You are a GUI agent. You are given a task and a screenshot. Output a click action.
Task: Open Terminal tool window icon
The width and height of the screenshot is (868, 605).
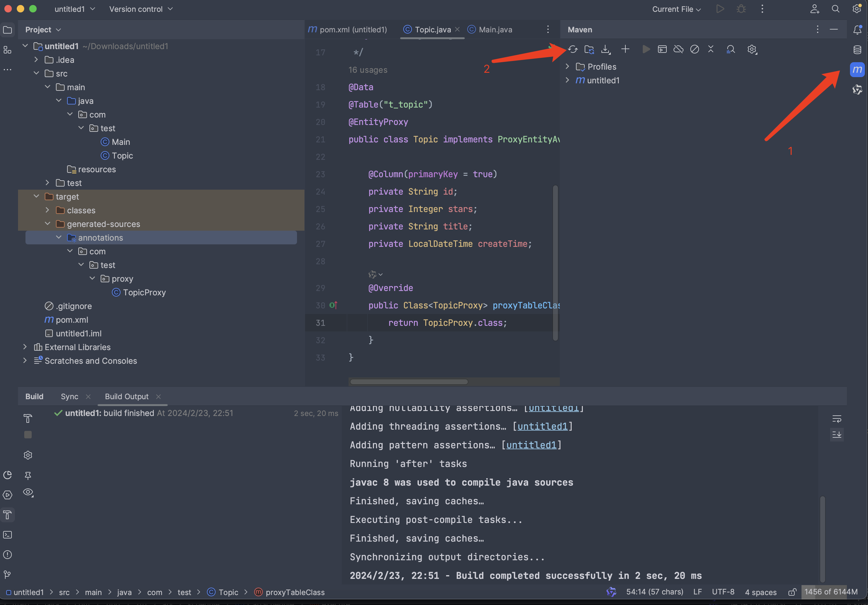pos(7,535)
